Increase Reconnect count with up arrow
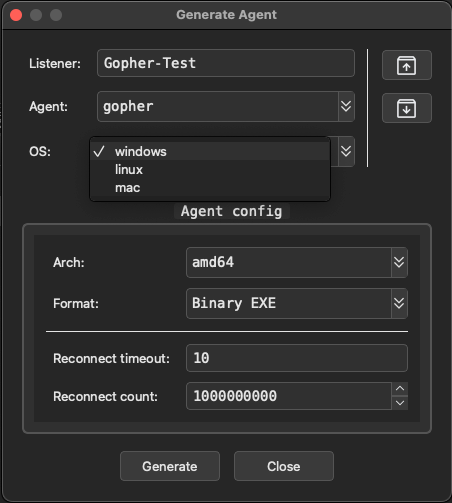This screenshot has height=503, width=452. pyautogui.click(x=400, y=389)
